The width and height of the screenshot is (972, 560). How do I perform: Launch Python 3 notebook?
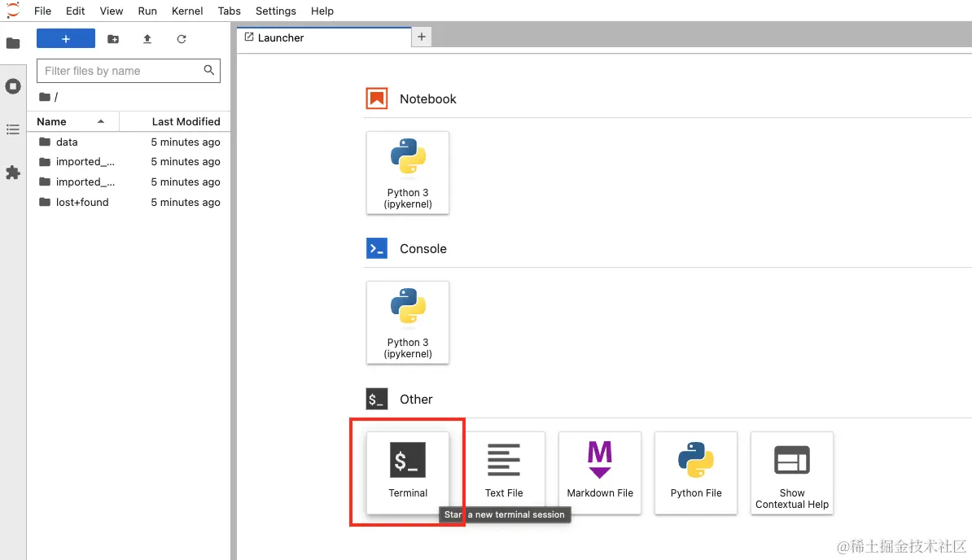pyautogui.click(x=408, y=173)
